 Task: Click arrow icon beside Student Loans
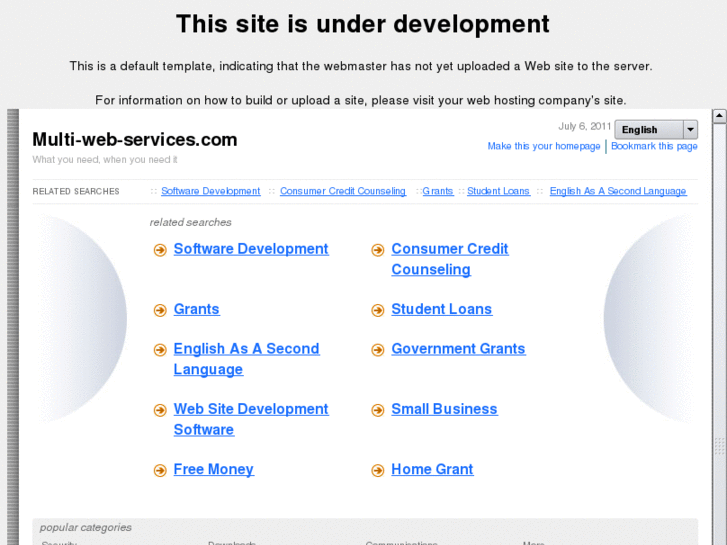pyautogui.click(x=378, y=310)
